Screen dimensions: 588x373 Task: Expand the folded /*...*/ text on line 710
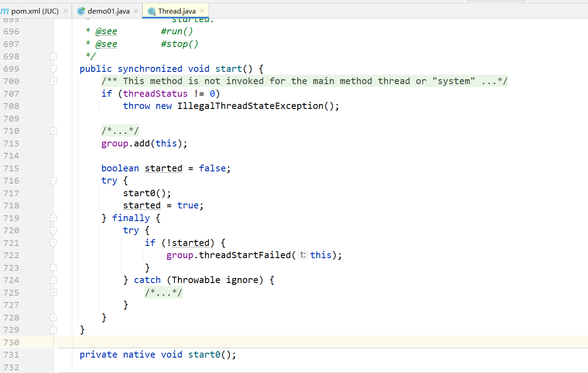click(120, 131)
